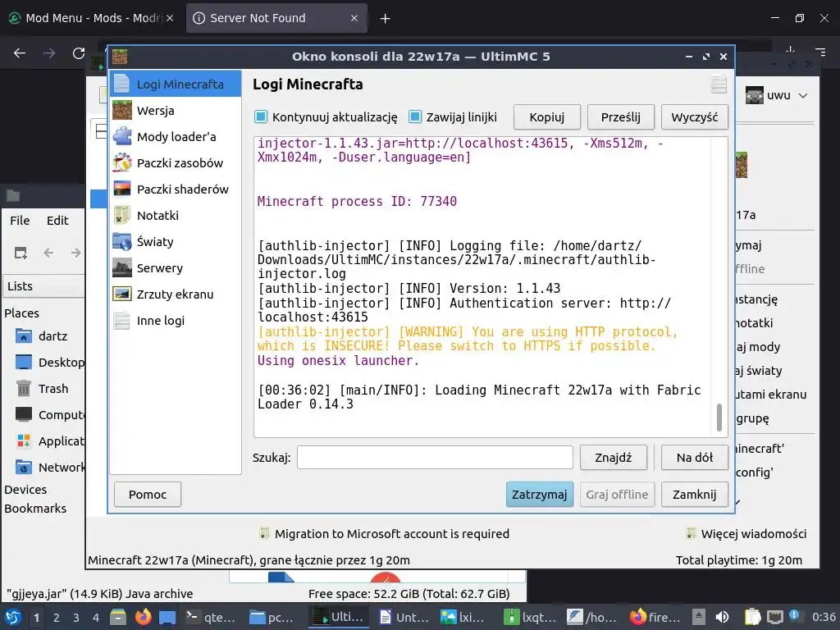Open the taskbar start menu icon
The height and width of the screenshot is (630, 840).
13,617
